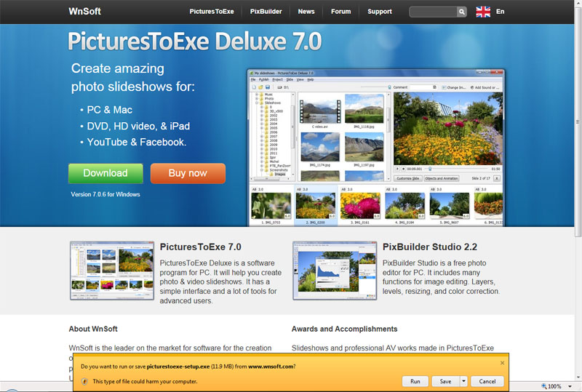The image size is (582, 392).
Task: Click the En language selector
Action: click(x=500, y=12)
